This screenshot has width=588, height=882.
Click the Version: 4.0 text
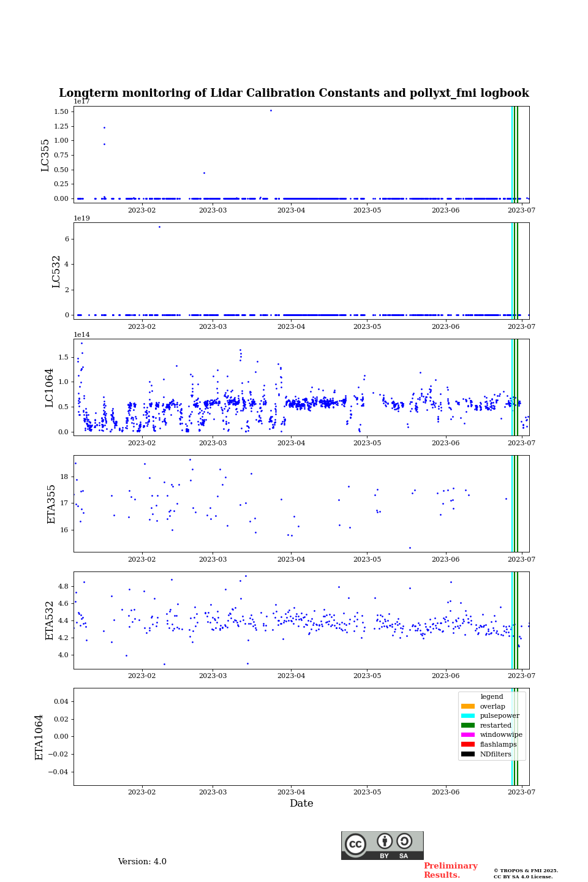[142, 862]
